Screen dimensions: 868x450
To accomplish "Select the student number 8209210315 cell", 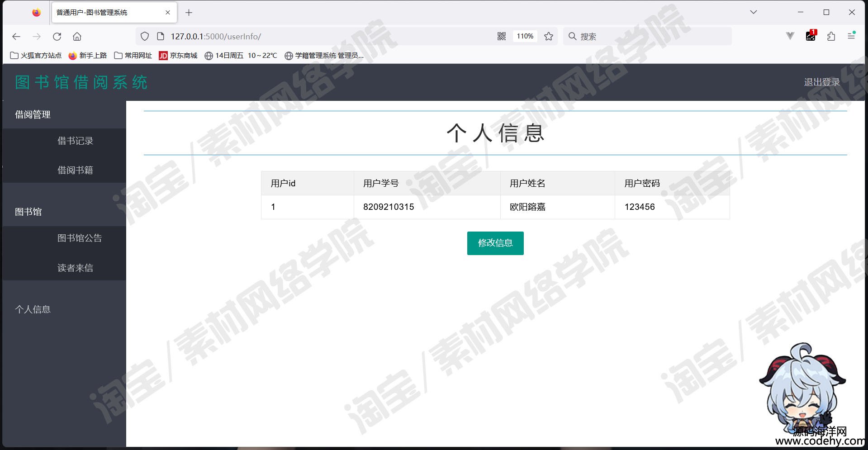I will pos(427,207).
